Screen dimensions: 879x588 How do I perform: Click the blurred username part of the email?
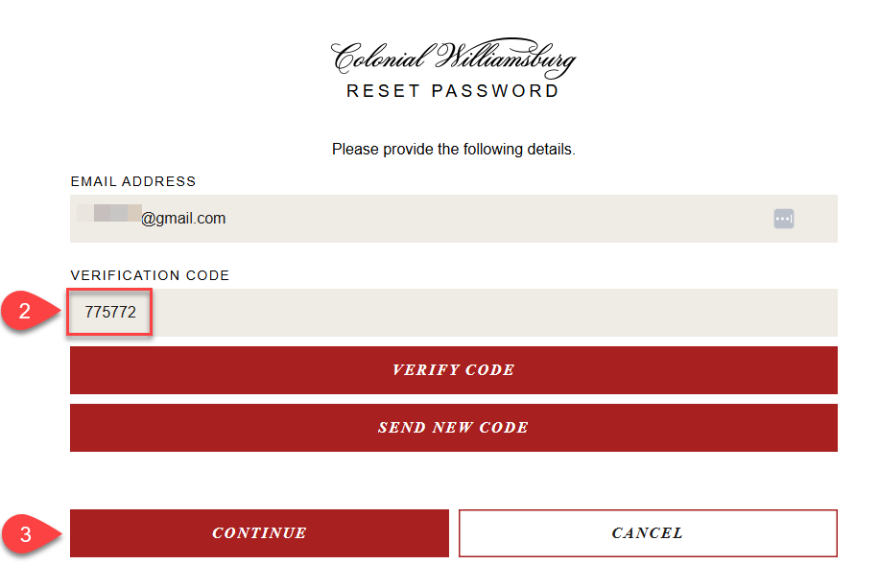tap(109, 214)
